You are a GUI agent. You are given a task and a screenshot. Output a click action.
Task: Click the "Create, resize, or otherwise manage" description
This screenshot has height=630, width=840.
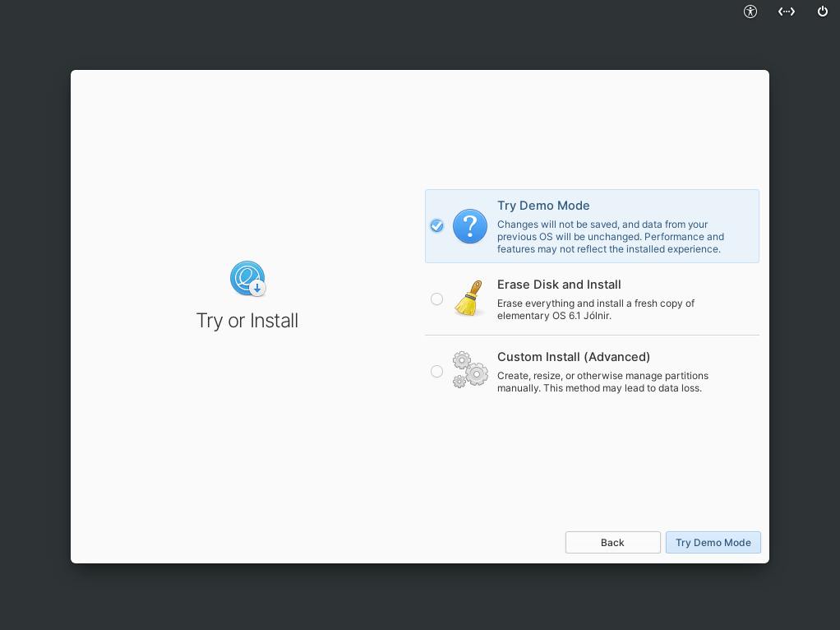click(602, 382)
